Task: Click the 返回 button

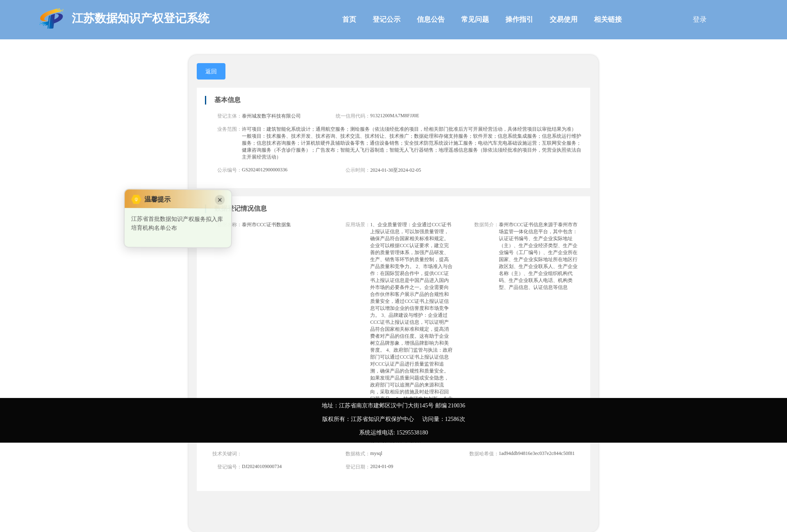Action: (211, 71)
